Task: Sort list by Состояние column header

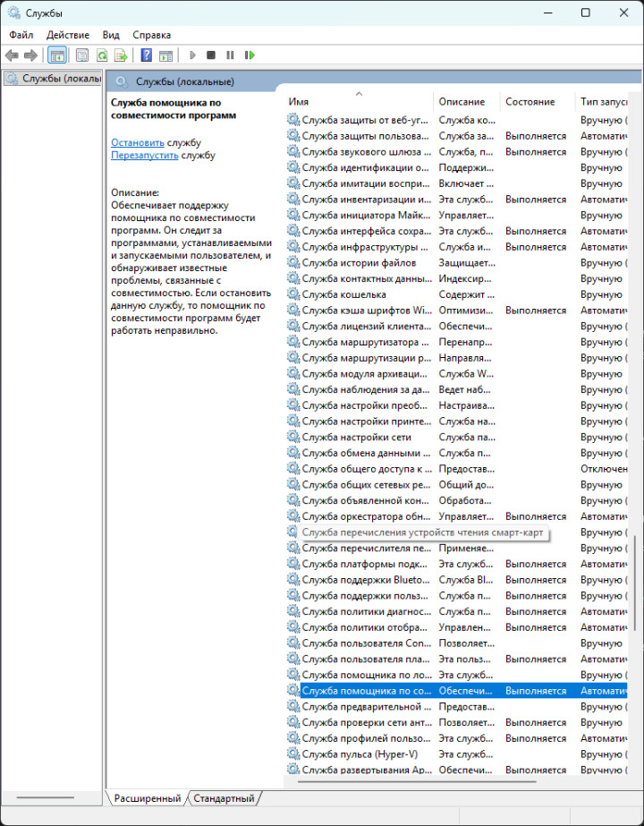Action: tap(530, 102)
